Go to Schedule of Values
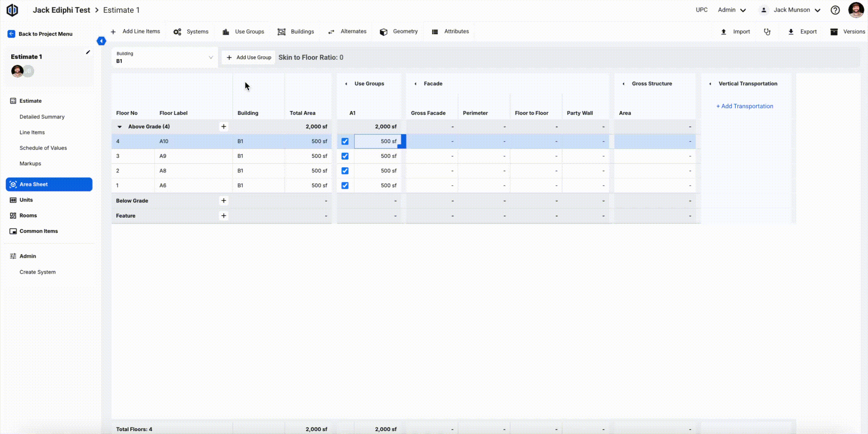Viewport: 868px width, 434px height. [43, 148]
